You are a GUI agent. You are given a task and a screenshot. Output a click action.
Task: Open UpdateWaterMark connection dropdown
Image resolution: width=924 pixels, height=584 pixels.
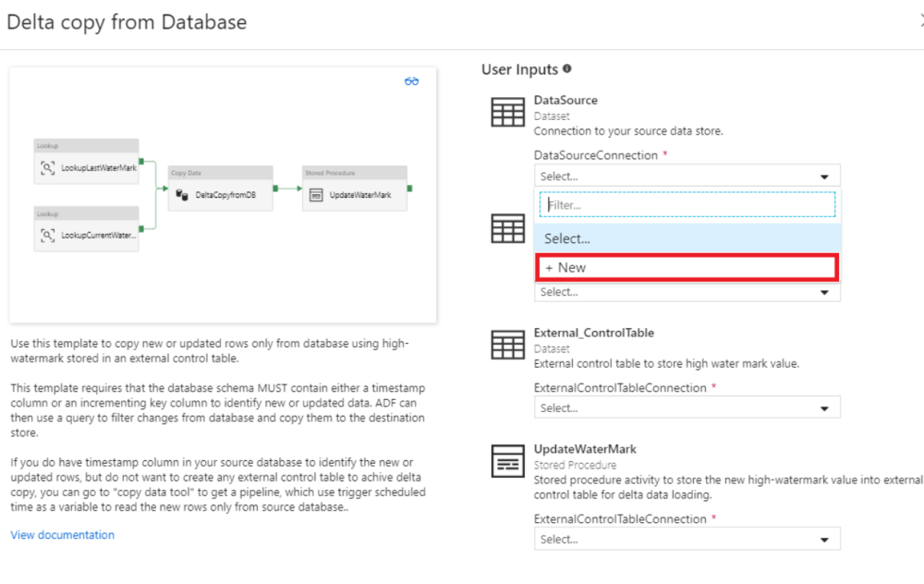point(687,540)
